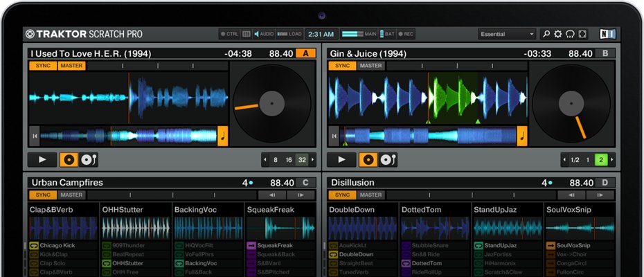
Task: Open the Essential layout dropdown
Action: point(507,34)
